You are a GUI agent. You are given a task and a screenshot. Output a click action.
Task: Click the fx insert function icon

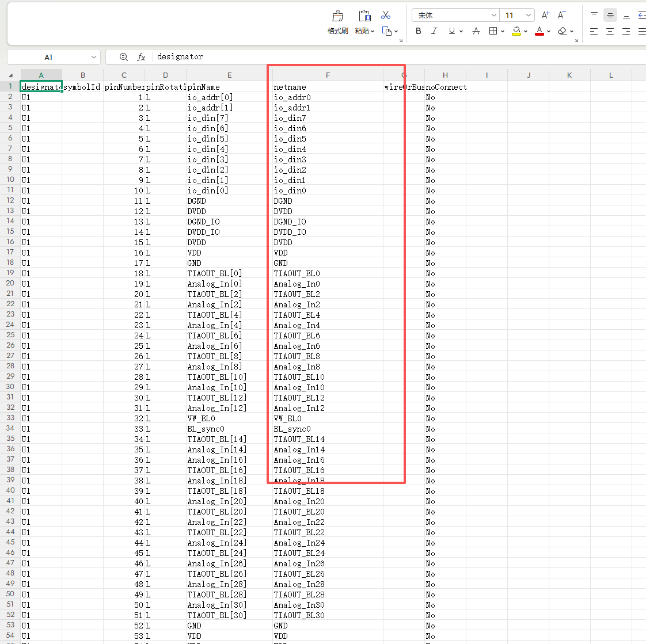pyautogui.click(x=141, y=57)
